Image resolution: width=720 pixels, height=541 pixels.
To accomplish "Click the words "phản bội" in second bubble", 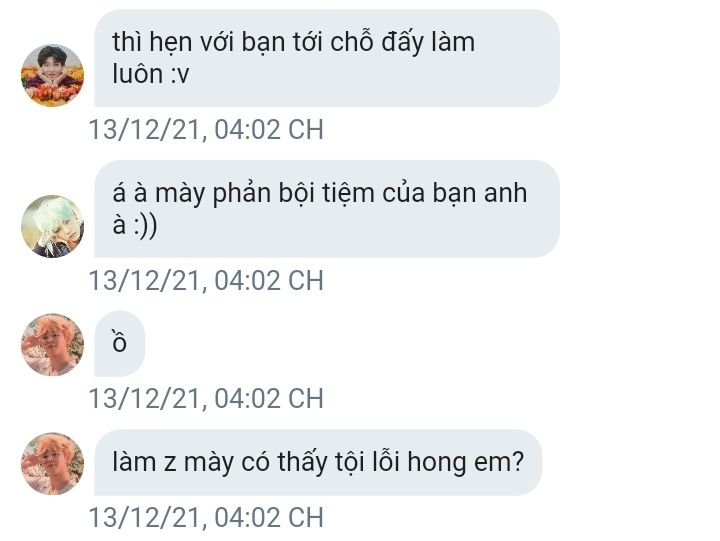I will (x=263, y=194).
